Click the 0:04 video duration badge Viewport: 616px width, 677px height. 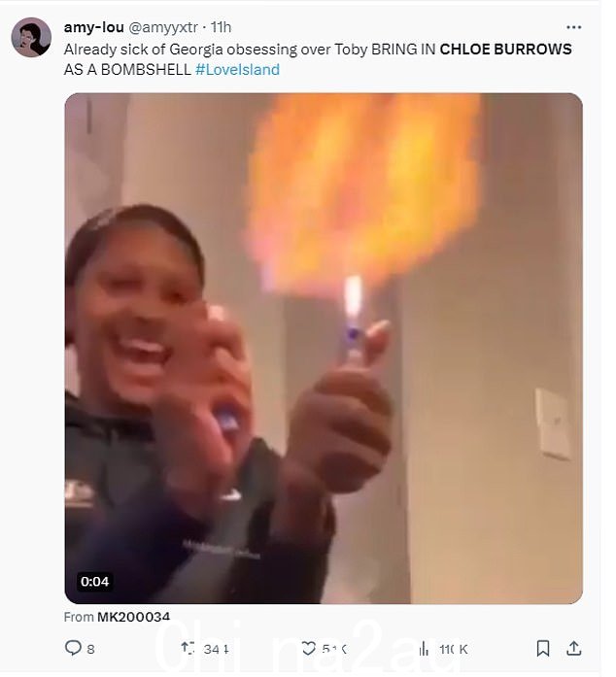pyautogui.click(x=94, y=582)
